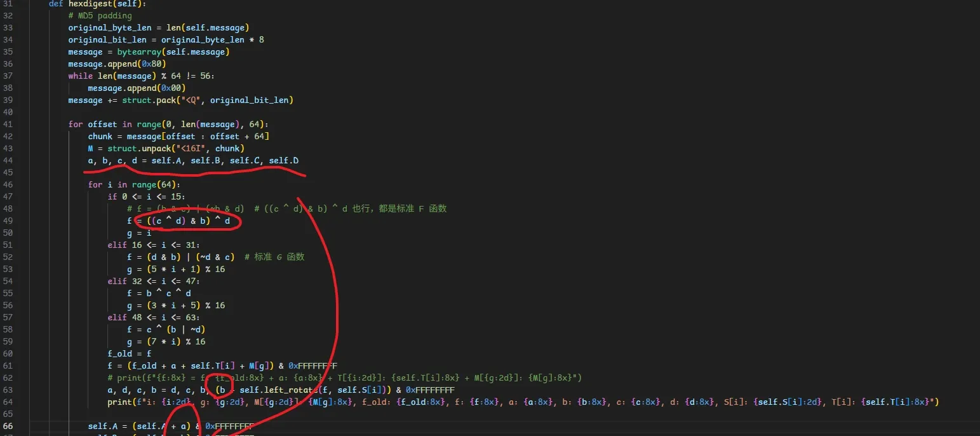Click "g = (5 * i + 1) % 16" line
Image resolution: width=980 pixels, height=436 pixels.
176,269
